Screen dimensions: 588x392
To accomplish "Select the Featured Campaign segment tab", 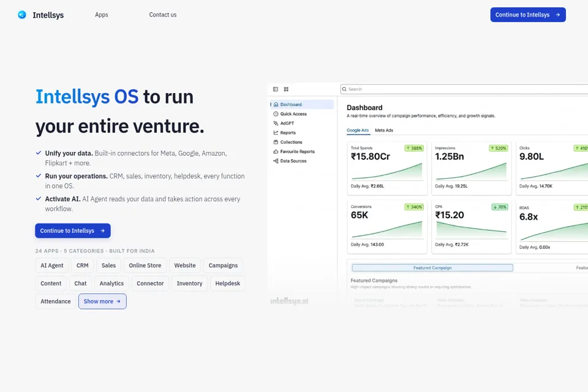I will click(432, 268).
